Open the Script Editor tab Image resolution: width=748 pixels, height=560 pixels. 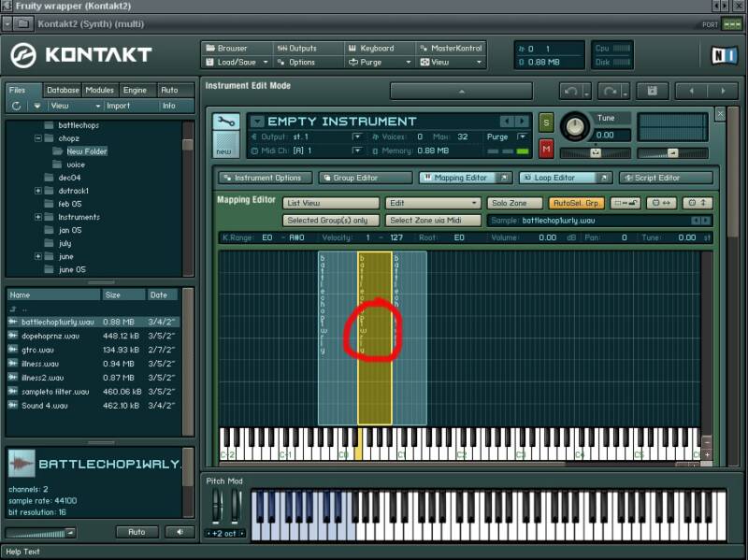click(666, 178)
